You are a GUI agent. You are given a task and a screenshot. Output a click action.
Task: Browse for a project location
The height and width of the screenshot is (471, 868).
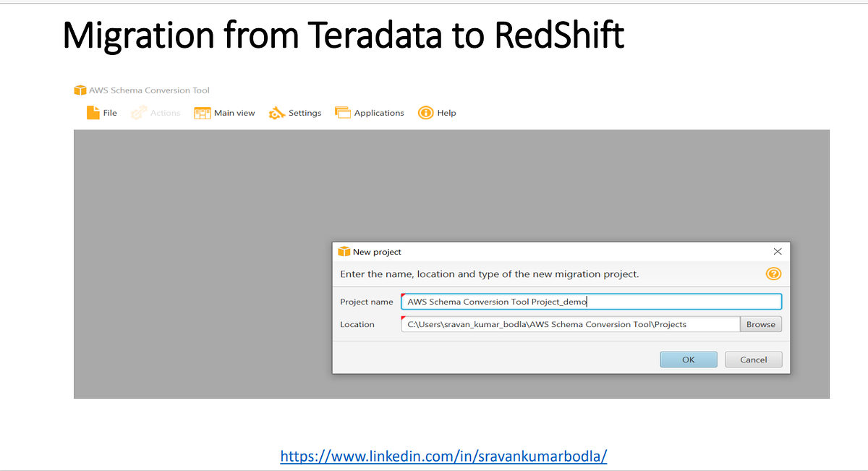760,323
